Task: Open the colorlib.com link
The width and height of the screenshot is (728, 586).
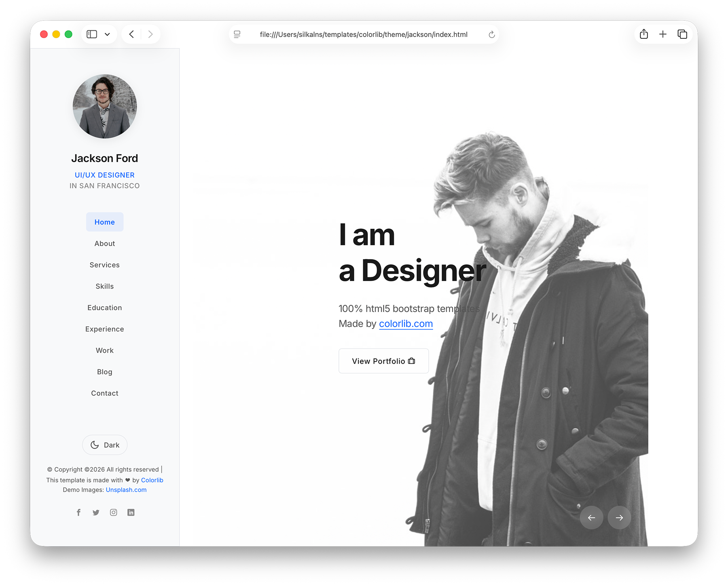Action: (406, 323)
